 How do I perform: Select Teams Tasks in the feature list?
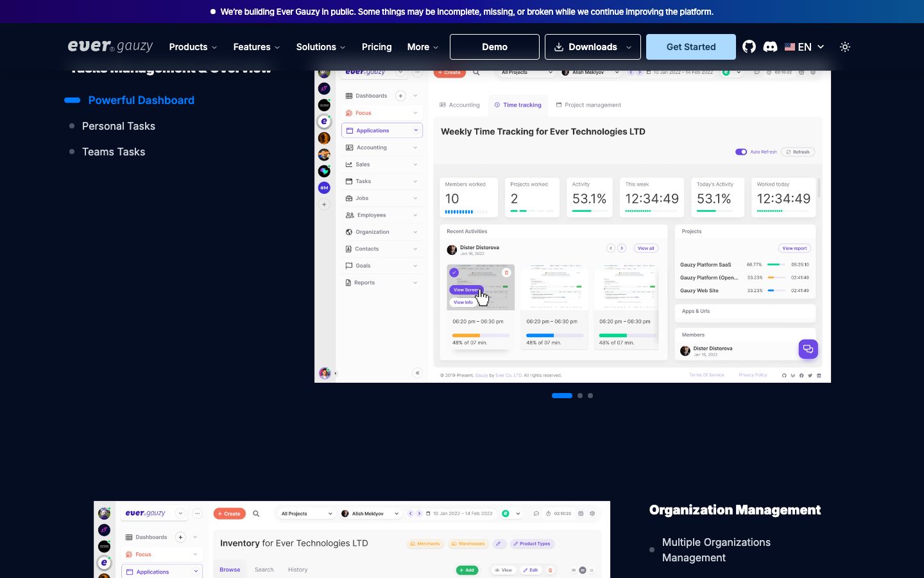(x=114, y=152)
